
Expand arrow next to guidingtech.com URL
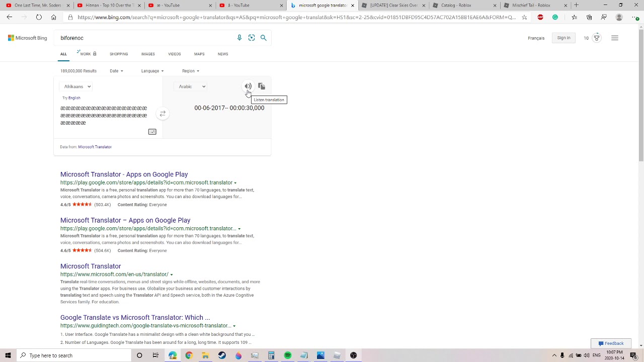point(234,326)
